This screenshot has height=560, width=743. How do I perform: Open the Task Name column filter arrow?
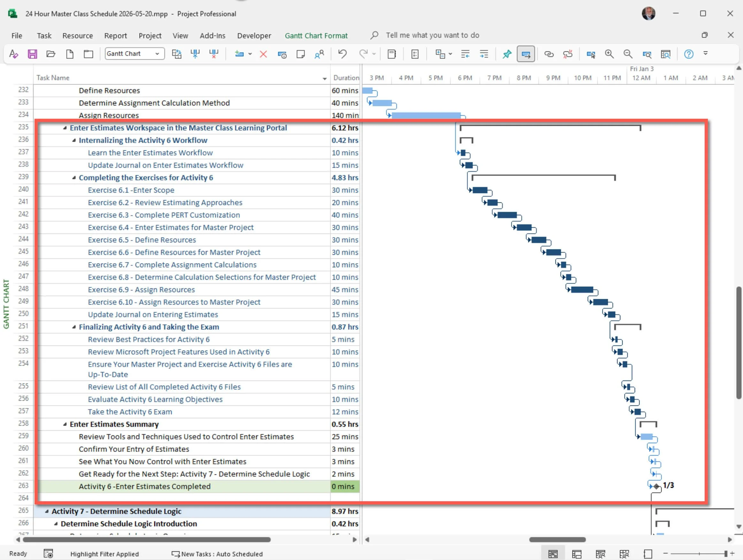coord(325,79)
